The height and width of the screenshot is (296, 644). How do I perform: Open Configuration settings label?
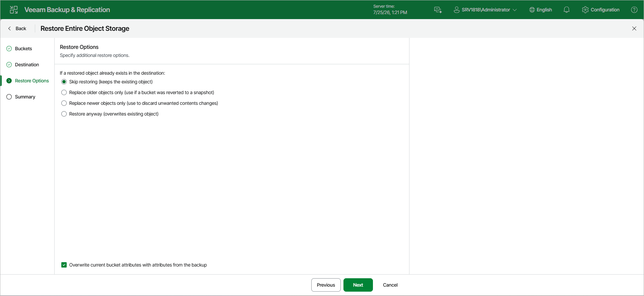[x=605, y=10]
